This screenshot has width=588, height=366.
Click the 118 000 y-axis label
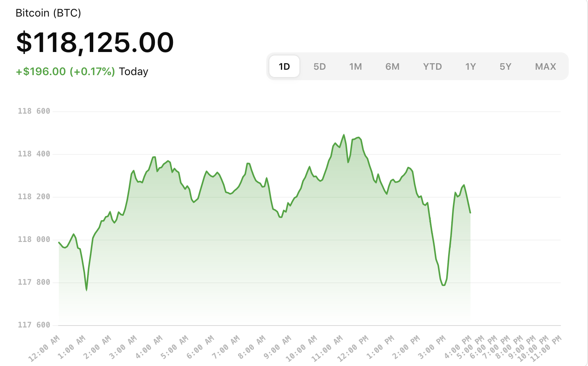34,240
